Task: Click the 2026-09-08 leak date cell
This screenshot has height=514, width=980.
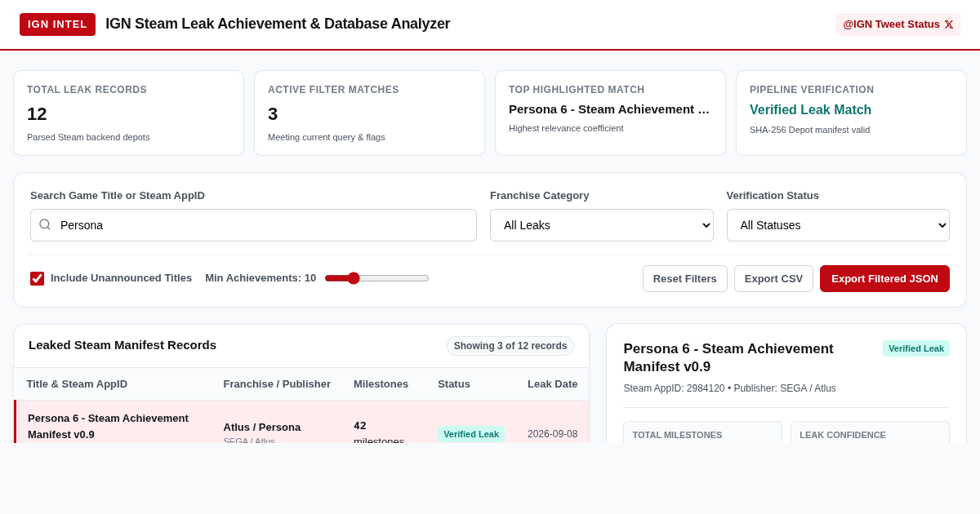Action: [x=552, y=434]
